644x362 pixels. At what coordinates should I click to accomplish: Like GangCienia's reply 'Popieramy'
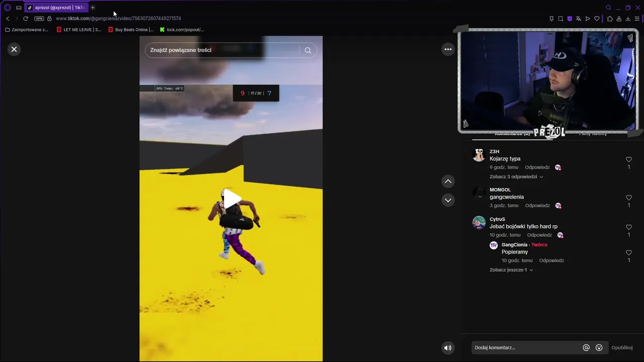point(628,253)
